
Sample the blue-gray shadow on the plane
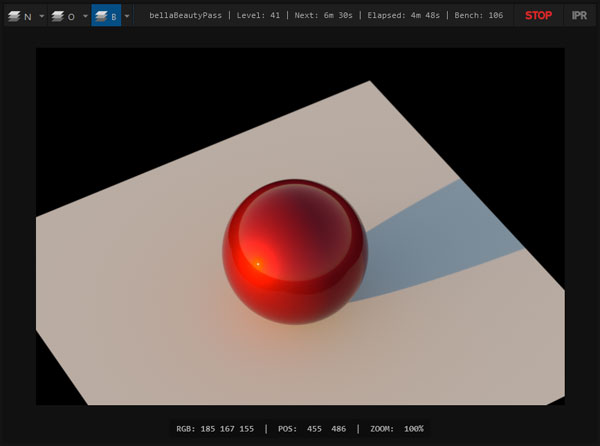coord(440,240)
